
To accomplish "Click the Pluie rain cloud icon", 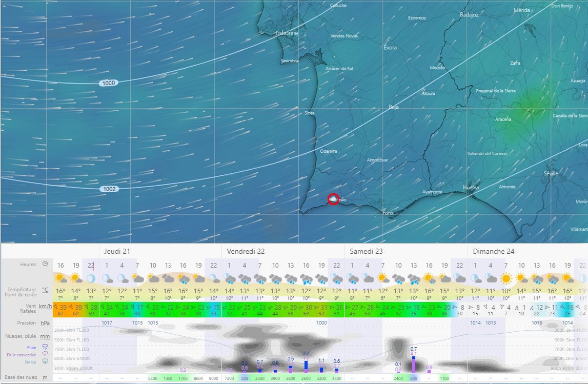I will click(45, 347).
